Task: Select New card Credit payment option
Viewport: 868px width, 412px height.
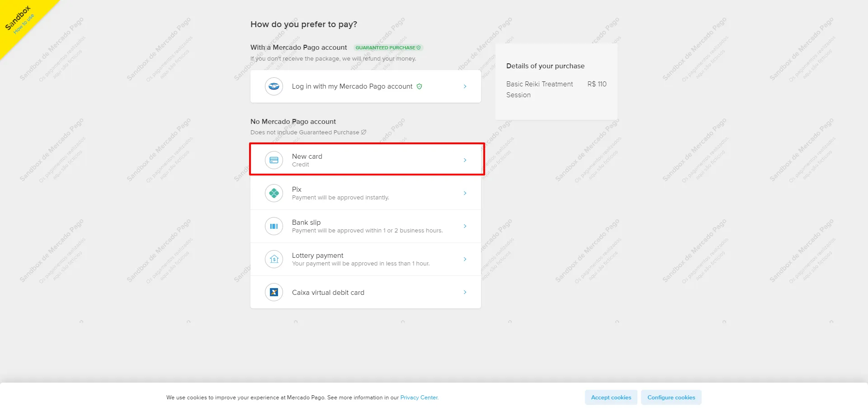Action: pyautogui.click(x=366, y=160)
